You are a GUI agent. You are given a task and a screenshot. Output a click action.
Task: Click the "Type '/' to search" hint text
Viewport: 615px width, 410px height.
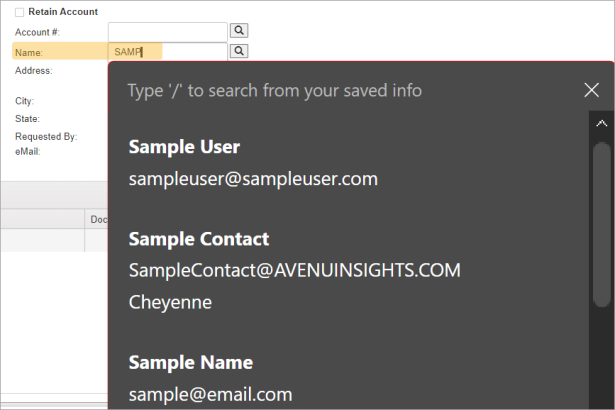click(274, 91)
